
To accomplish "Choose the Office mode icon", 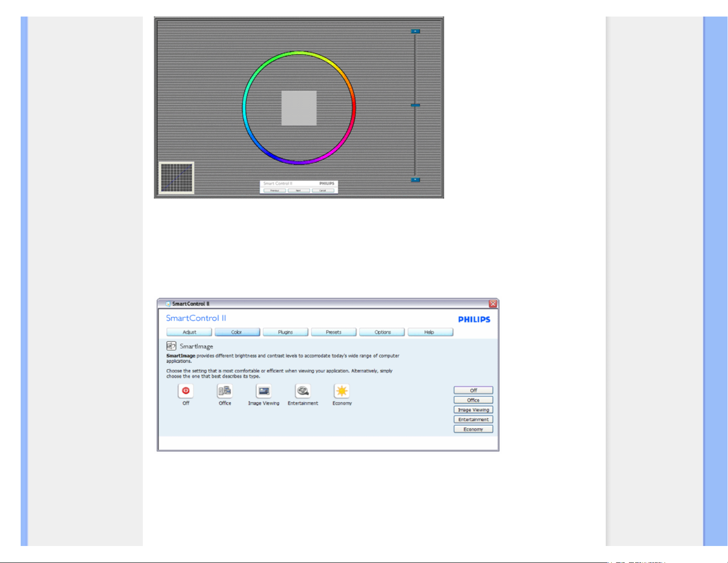I will pyautogui.click(x=225, y=391).
